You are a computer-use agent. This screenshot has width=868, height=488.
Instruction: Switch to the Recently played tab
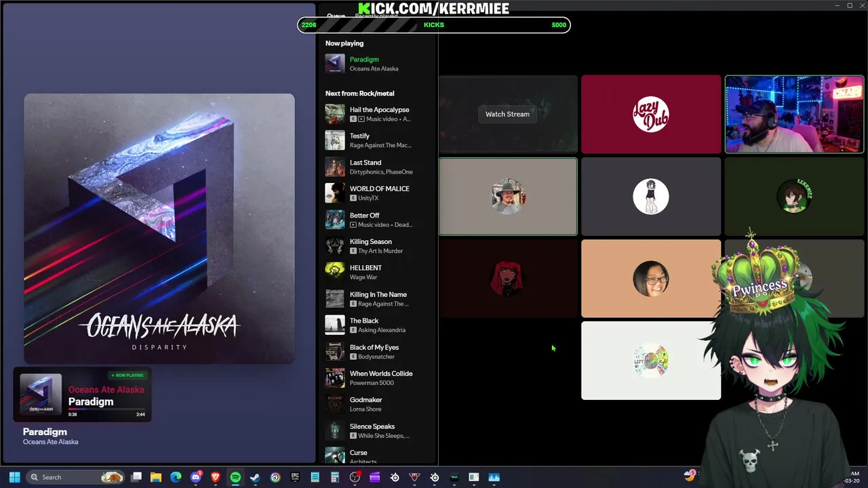pyautogui.click(x=376, y=16)
